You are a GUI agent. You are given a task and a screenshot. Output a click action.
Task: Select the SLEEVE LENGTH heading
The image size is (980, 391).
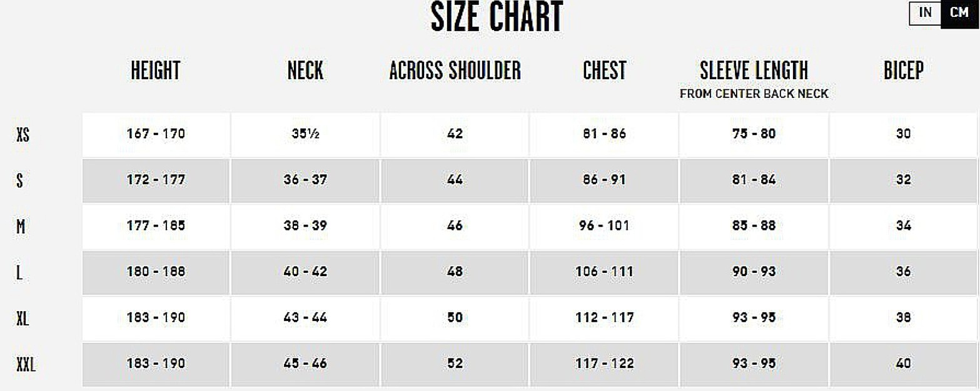pos(754,71)
